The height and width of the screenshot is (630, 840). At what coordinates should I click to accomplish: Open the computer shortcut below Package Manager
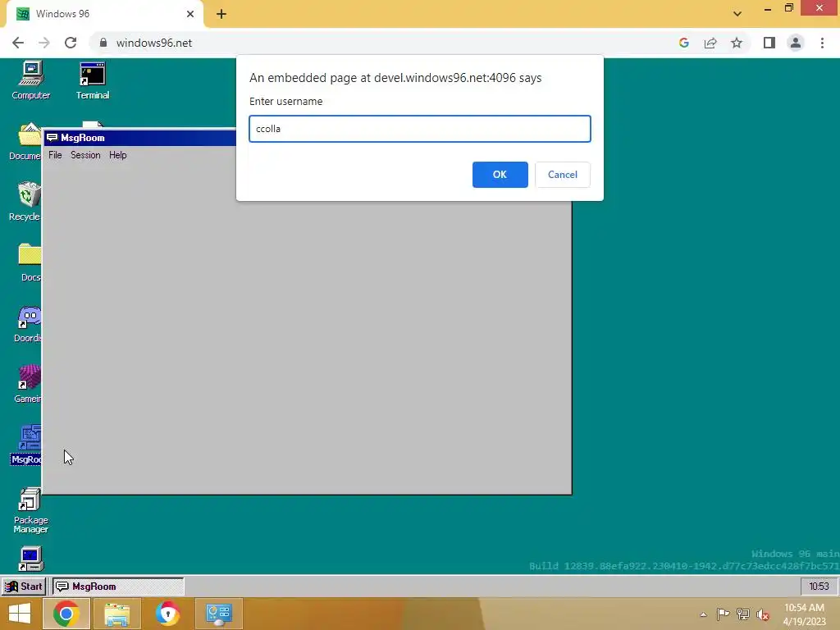point(30,559)
